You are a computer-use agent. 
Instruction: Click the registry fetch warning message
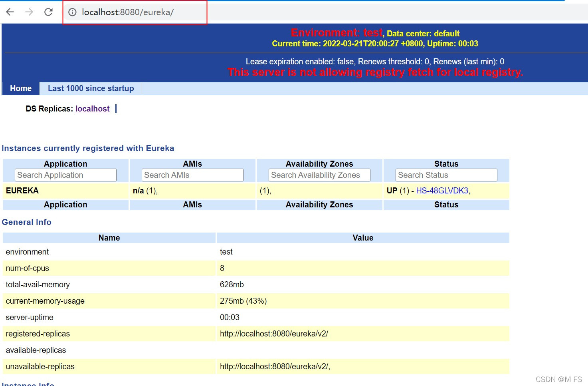(x=375, y=72)
